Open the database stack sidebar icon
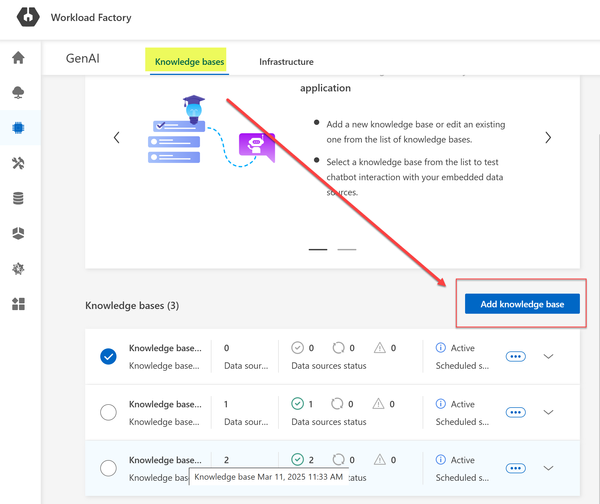This screenshot has height=504, width=600. pyautogui.click(x=18, y=198)
